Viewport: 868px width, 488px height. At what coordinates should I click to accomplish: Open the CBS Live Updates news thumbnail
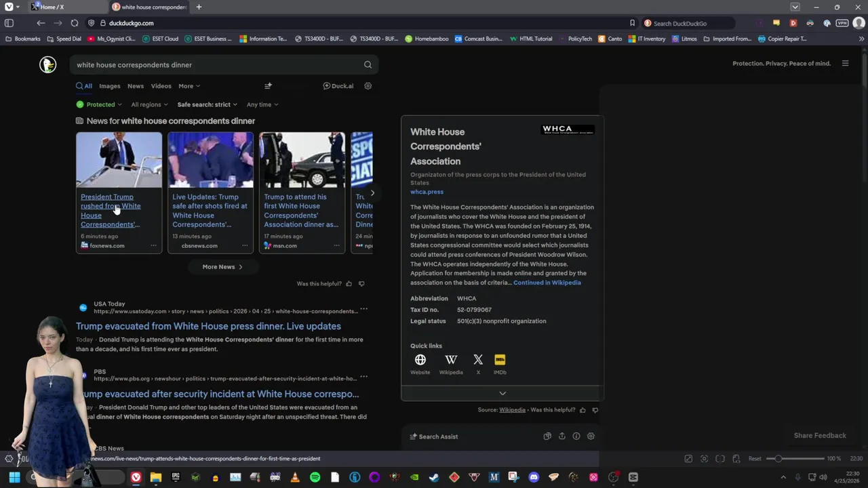[210, 160]
